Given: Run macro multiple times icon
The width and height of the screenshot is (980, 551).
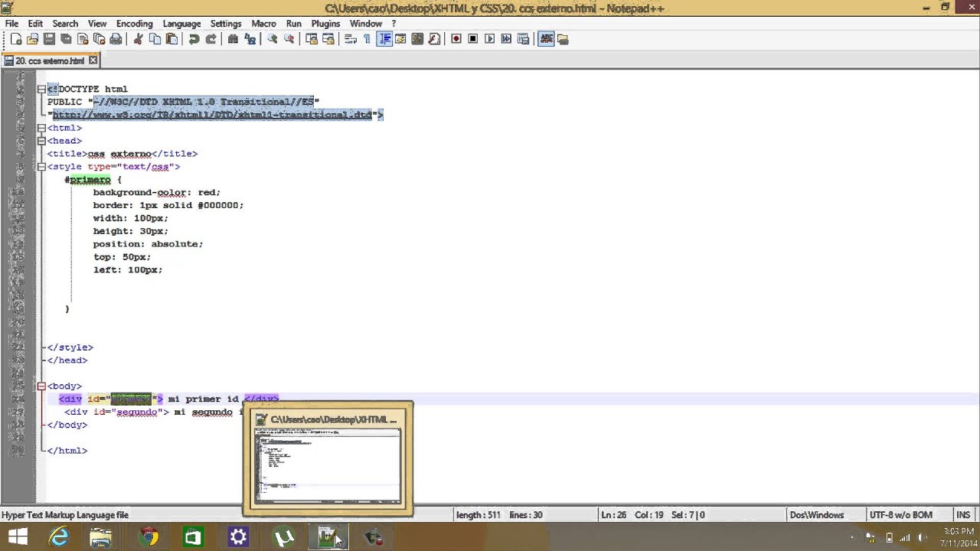Looking at the screenshot, I should [506, 39].
